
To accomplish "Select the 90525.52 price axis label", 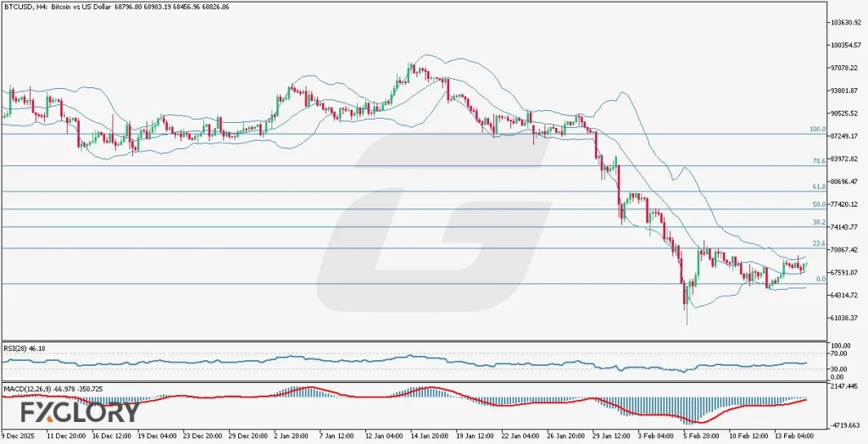I will point(845,113).
